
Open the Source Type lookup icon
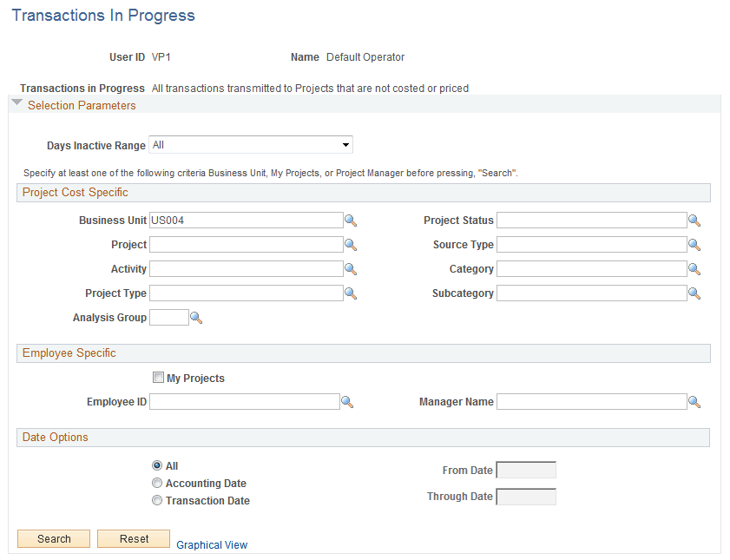pos(694,244)
